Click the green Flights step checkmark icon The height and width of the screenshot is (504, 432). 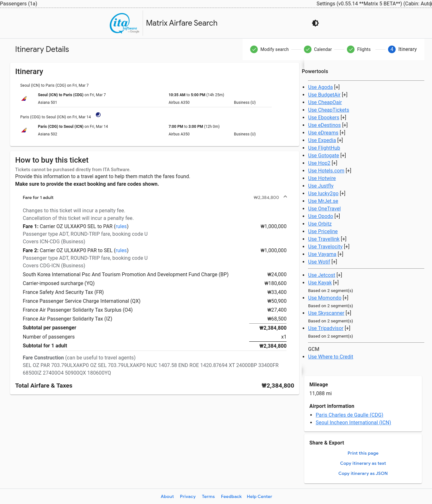350,49
